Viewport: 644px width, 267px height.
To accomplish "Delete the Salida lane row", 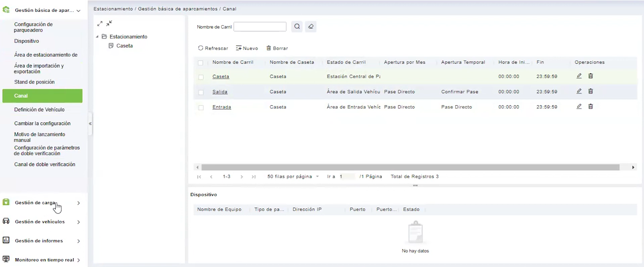I will coord(591,91).
